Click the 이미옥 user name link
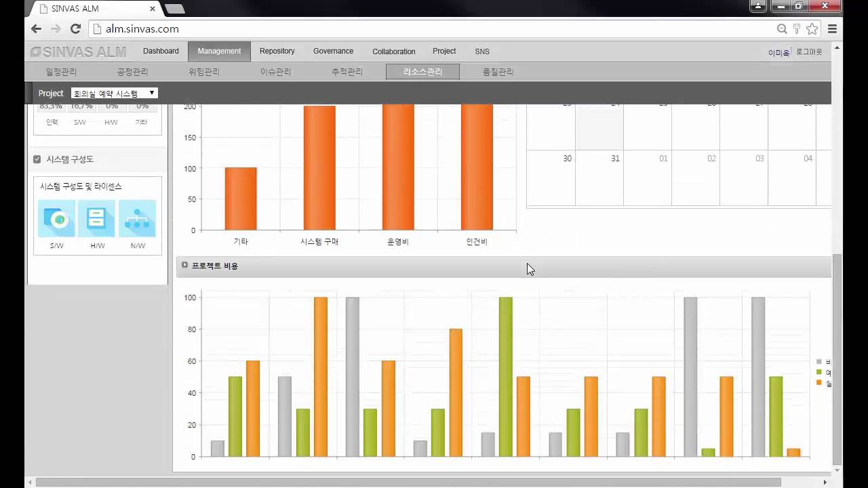Screen dimensions: 868x488 tap(778, 53)
